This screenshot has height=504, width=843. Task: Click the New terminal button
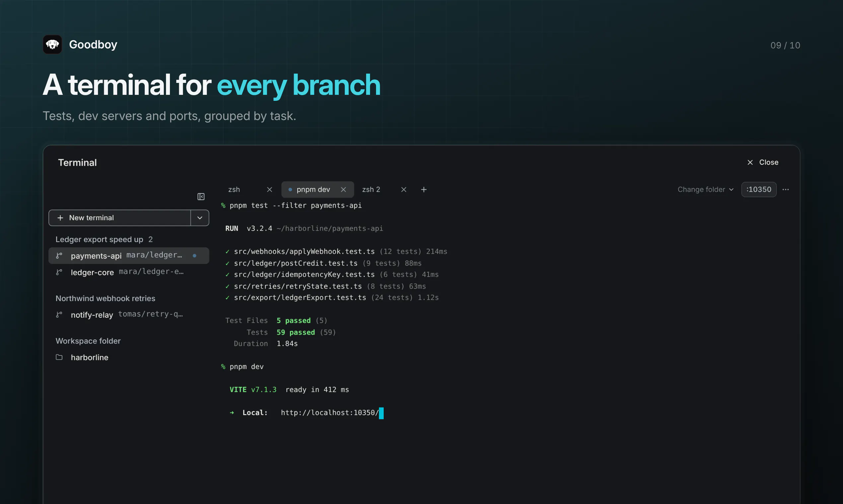[120, 218]
